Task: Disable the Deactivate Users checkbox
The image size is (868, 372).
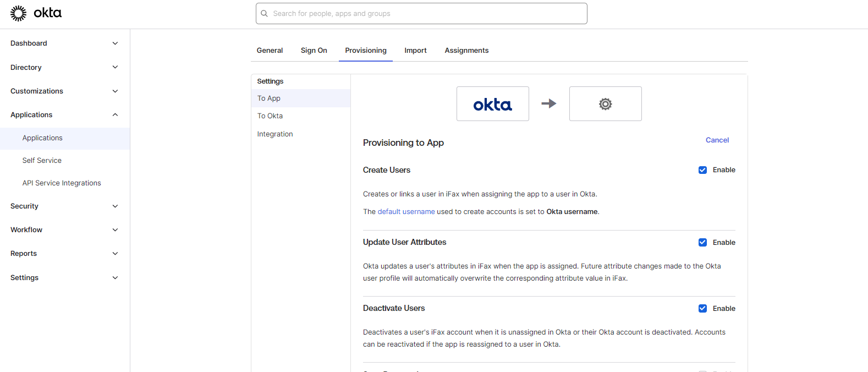Action: click(702, 309)
